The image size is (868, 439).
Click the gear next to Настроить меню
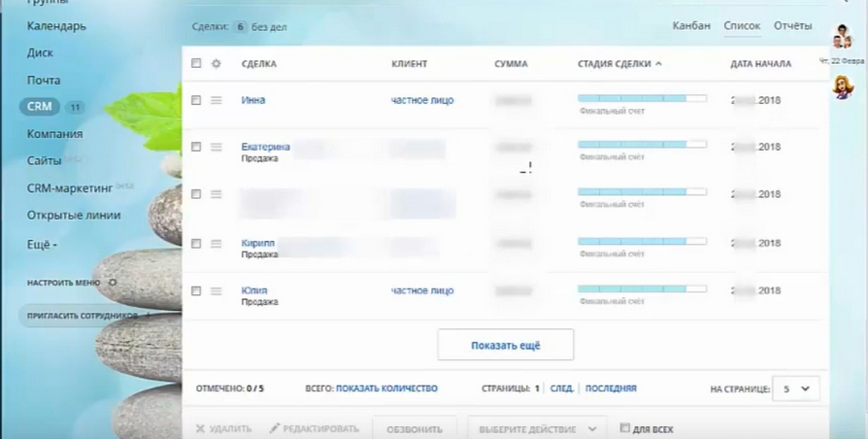[113, 283]
